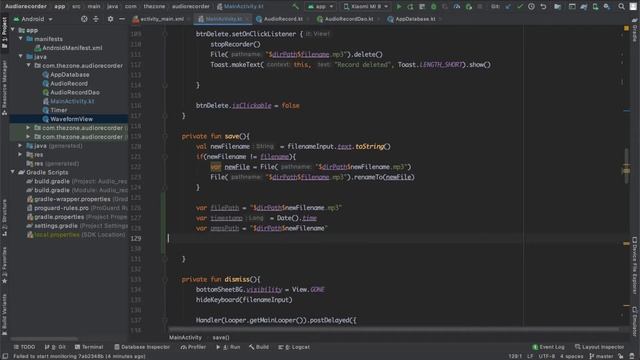This screenshot has width=640, height=360.
Task: Open the Terminal tool window
Action: pyautogui.click(x=89, y=347)
